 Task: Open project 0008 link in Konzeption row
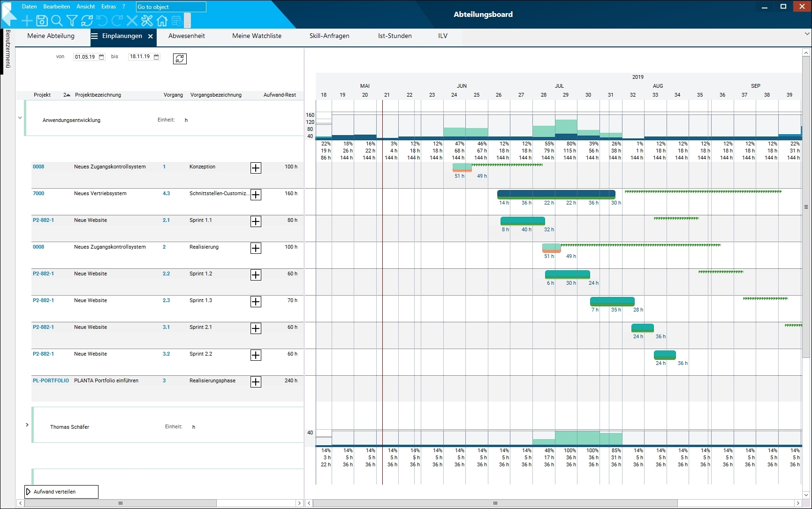point(38,167)
